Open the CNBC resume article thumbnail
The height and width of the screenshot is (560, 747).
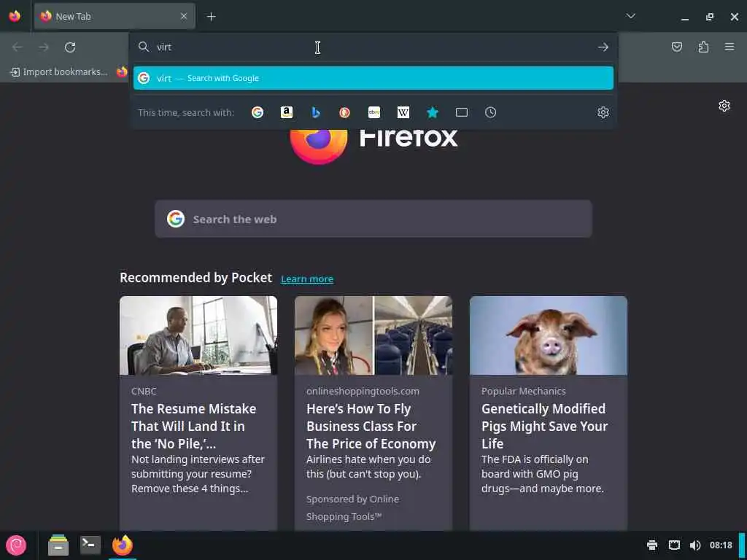click(198, 335)
